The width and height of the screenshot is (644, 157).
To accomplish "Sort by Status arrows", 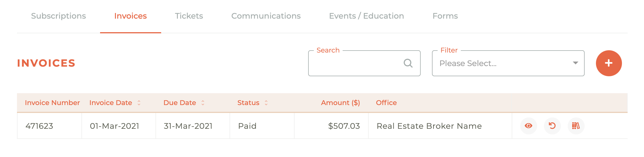I will pyautogui.click(x=266, y=103).
